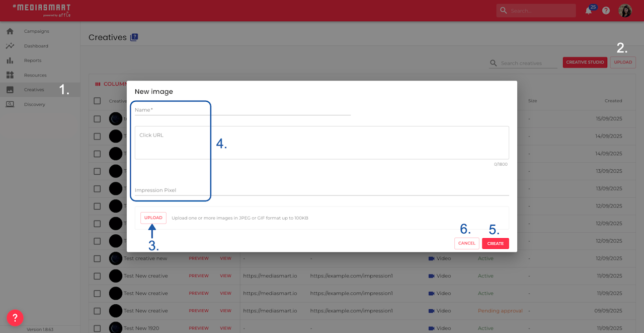Click the magnifier icon in top search box
Viewport: 644px width, 333px height.
[x=503, y=11]
